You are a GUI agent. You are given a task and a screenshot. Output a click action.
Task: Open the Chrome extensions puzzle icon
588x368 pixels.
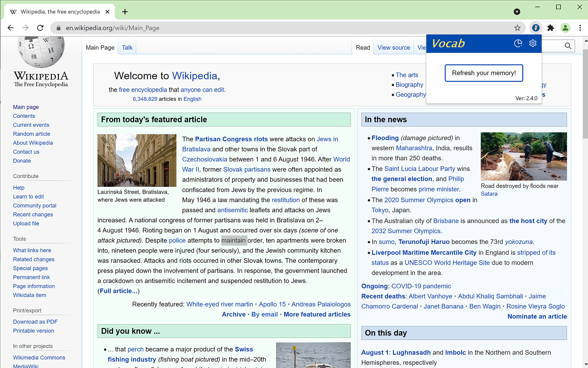coord(550,28)
